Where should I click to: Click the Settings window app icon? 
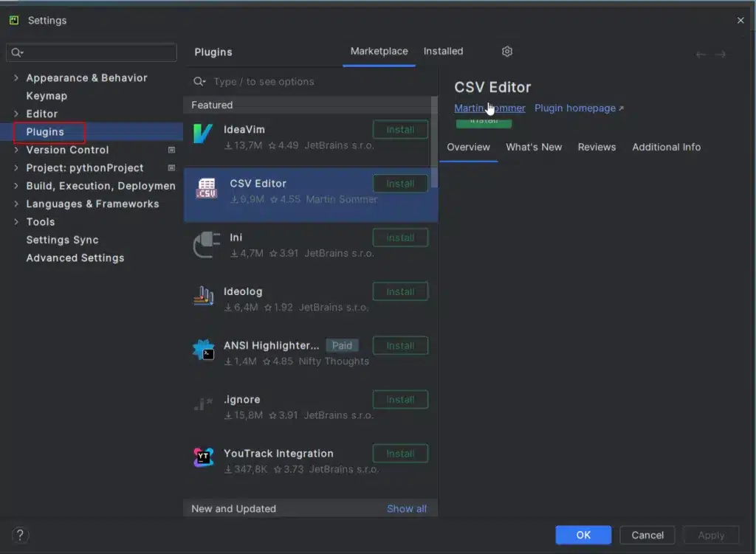pyautogui.click(x=14, y=20)
